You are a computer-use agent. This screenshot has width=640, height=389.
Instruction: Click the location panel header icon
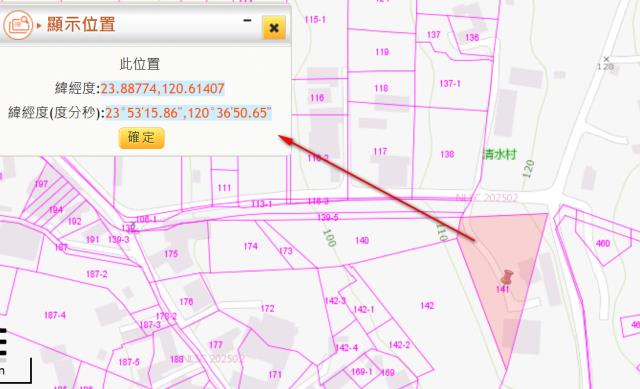coord(18,25)
